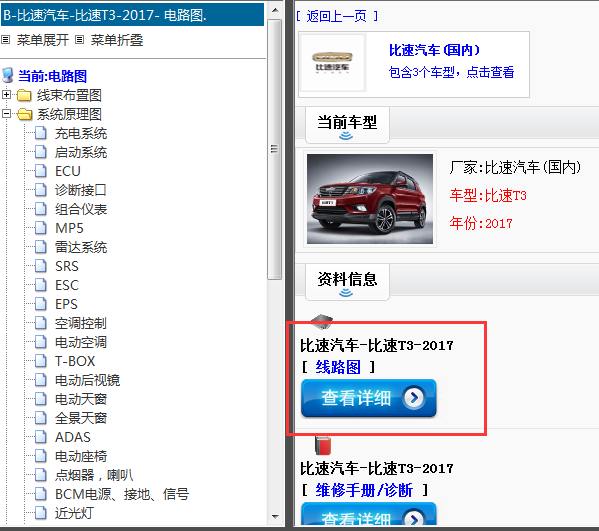Click the document icon for 电动后视镜

40,380
